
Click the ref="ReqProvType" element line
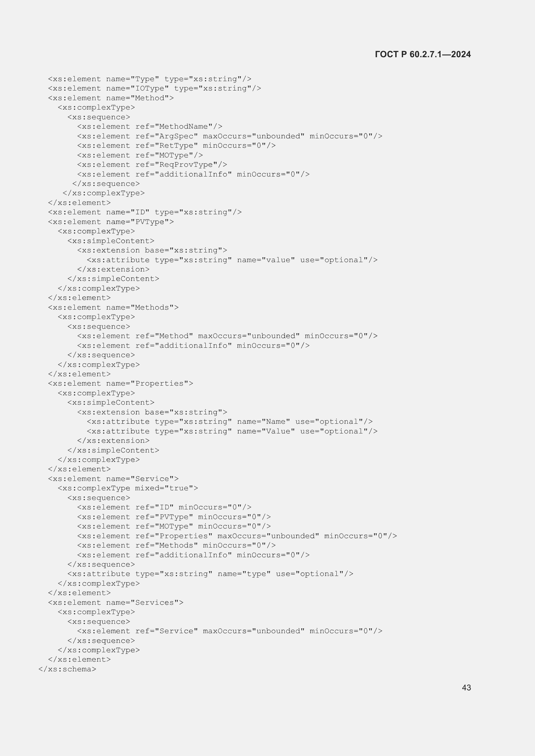pos(152,165)
